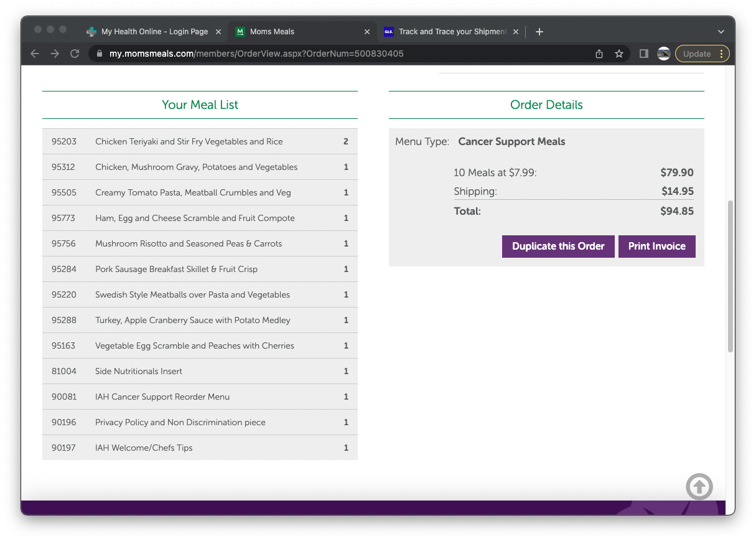Toggle the browser side panel icon

pyautogui.click(x=644, y=54)
